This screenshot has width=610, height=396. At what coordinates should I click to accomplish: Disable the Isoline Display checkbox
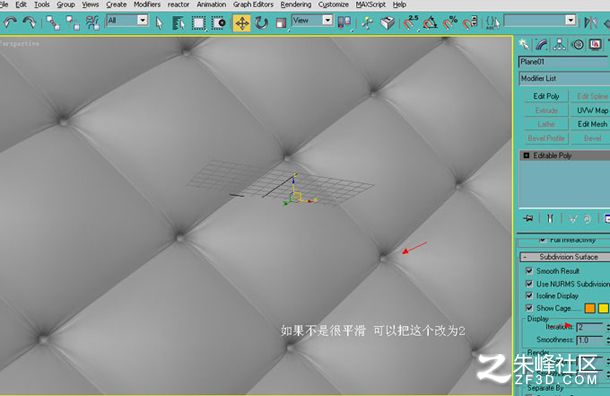click(x=529, y=296)
